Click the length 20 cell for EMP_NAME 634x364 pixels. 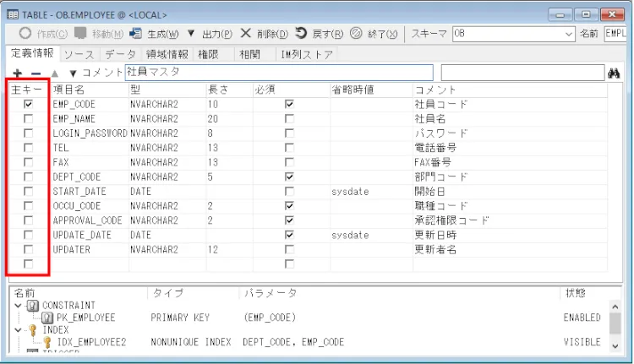[230, 119]
